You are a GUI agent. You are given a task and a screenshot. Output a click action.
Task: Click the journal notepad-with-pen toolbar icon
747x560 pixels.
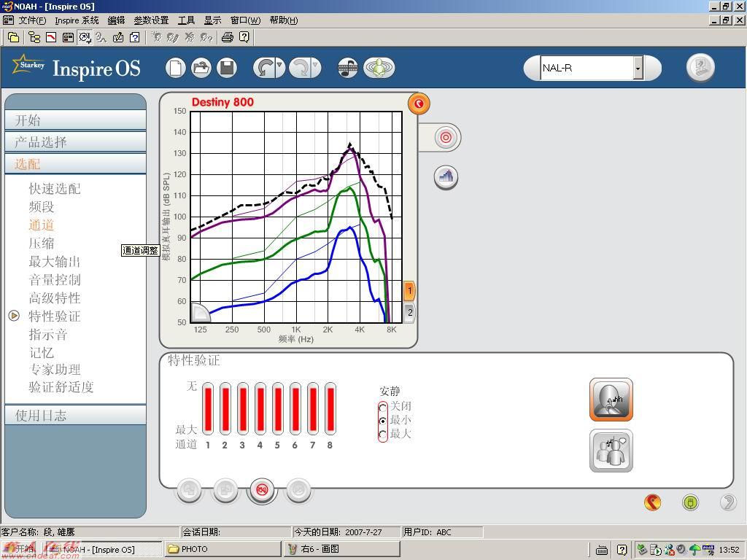click(x=118, y=37)
